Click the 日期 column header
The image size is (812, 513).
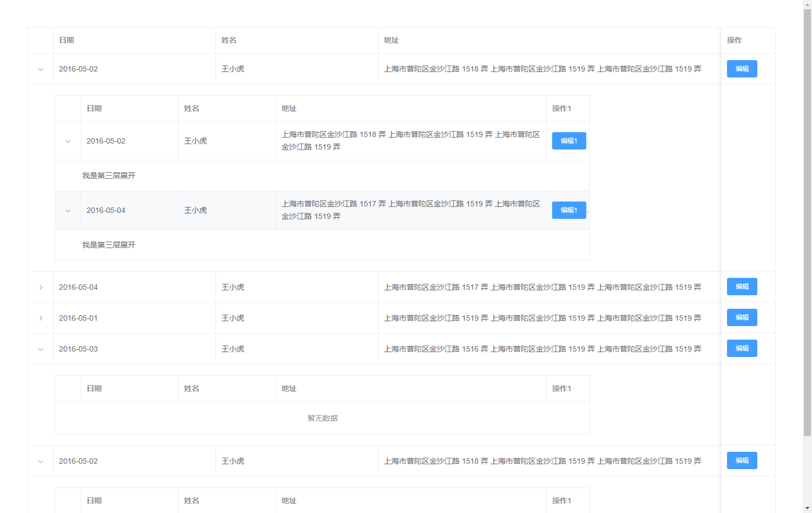click(x=67, y=40)
